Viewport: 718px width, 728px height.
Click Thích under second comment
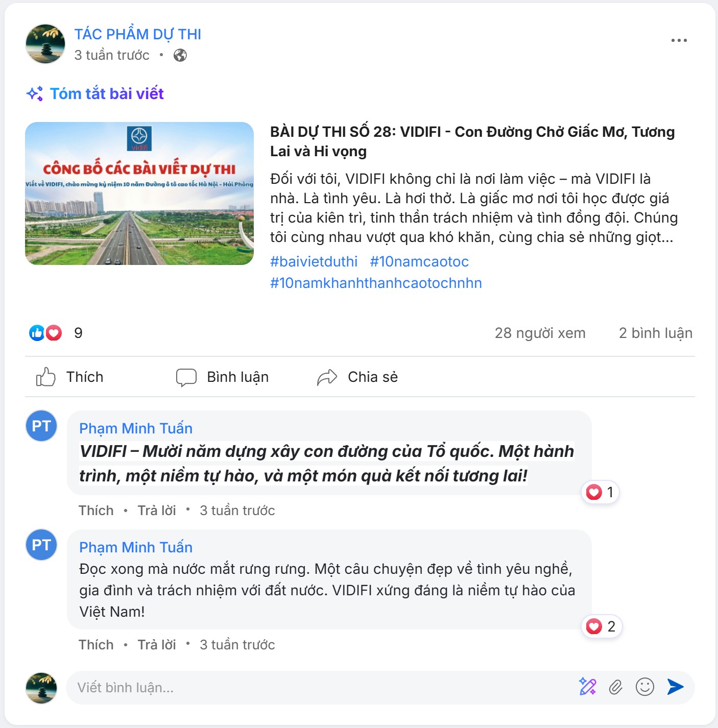(x=96, y=645)
